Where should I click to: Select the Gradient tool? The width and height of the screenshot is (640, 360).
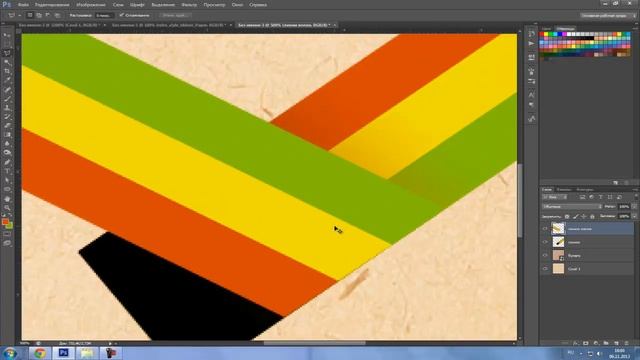7,135
